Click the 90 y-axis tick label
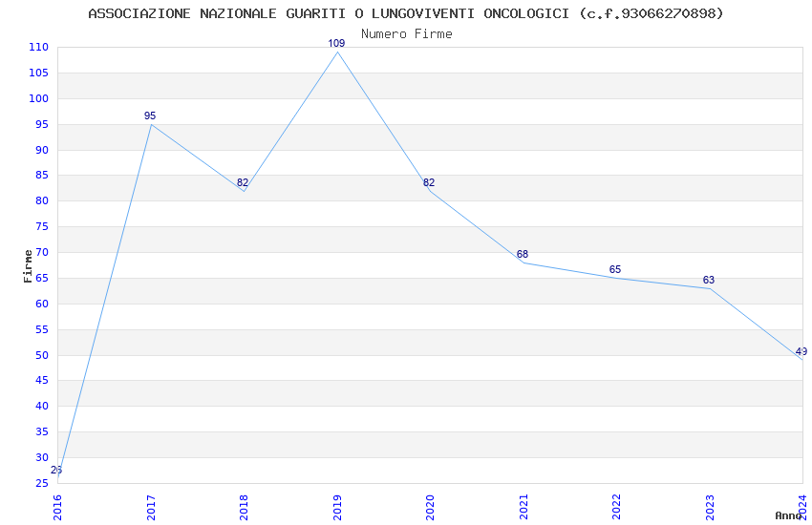The image size is (812, 525). 41,150
